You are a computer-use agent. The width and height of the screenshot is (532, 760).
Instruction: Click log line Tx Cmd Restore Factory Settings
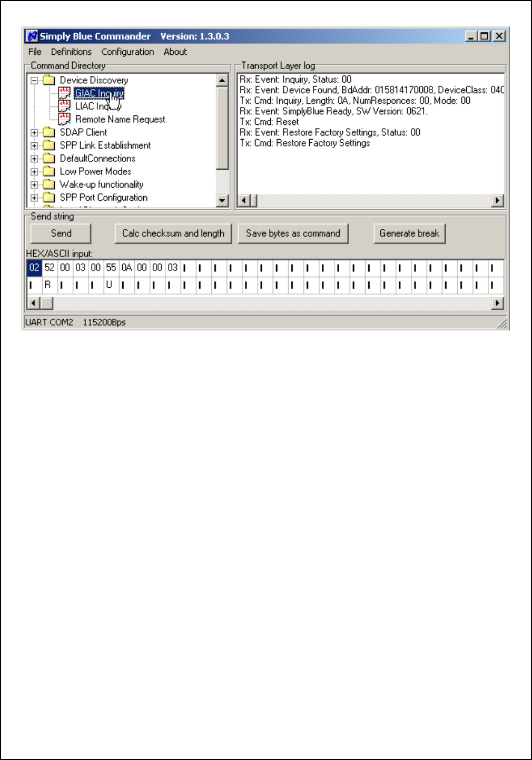pyautogui.click(x=305, y=143)
